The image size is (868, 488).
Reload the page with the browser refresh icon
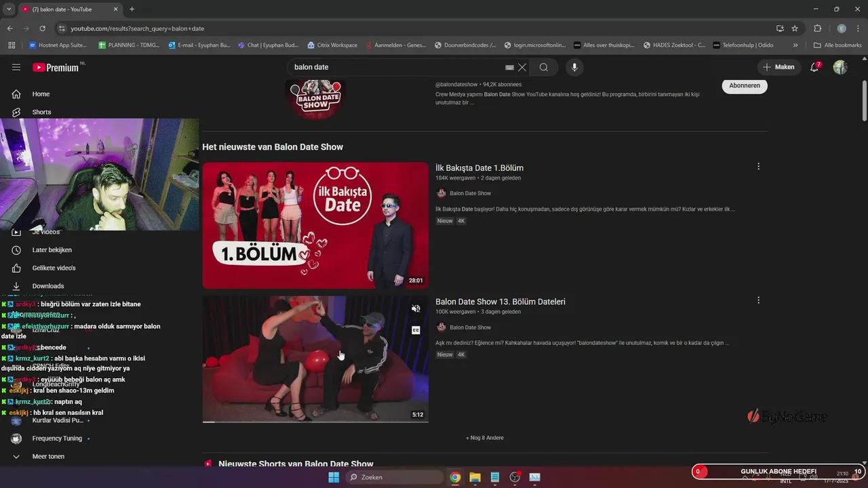[x=43, y=28]
